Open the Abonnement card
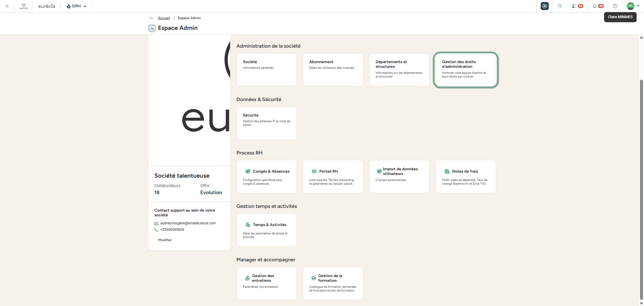 click(x=333, y=70)
